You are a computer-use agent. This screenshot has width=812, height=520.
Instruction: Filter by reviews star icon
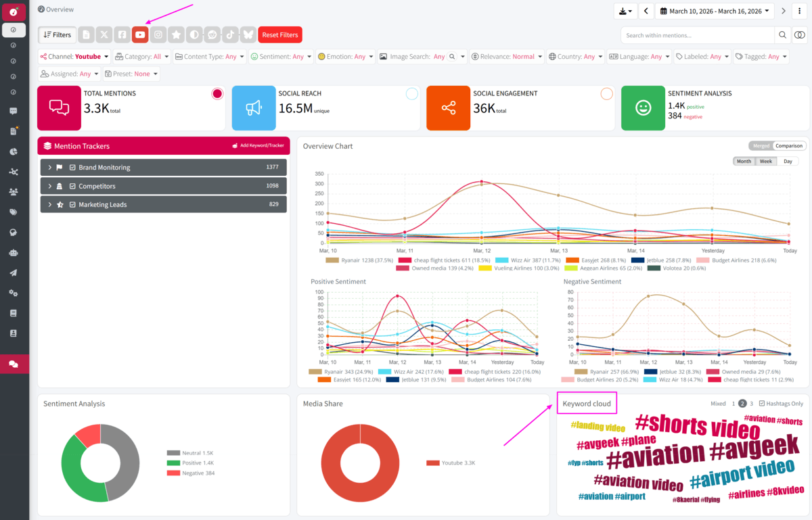pos(176,34)
